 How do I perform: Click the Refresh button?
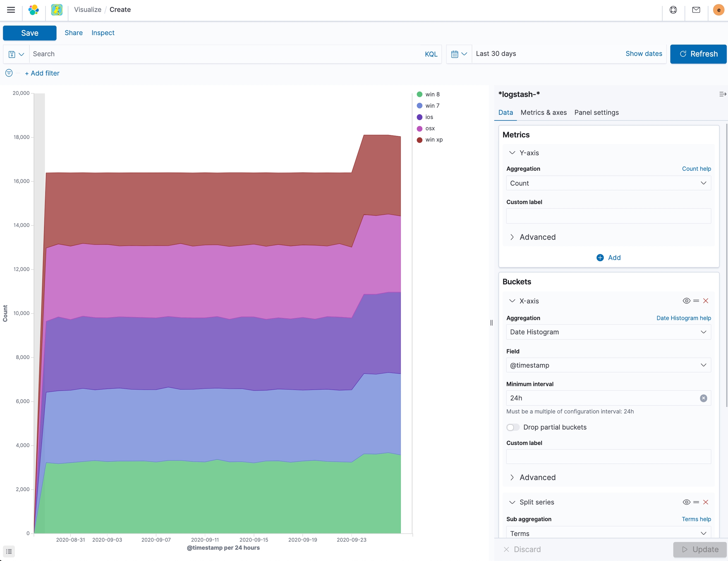point(698,54)
